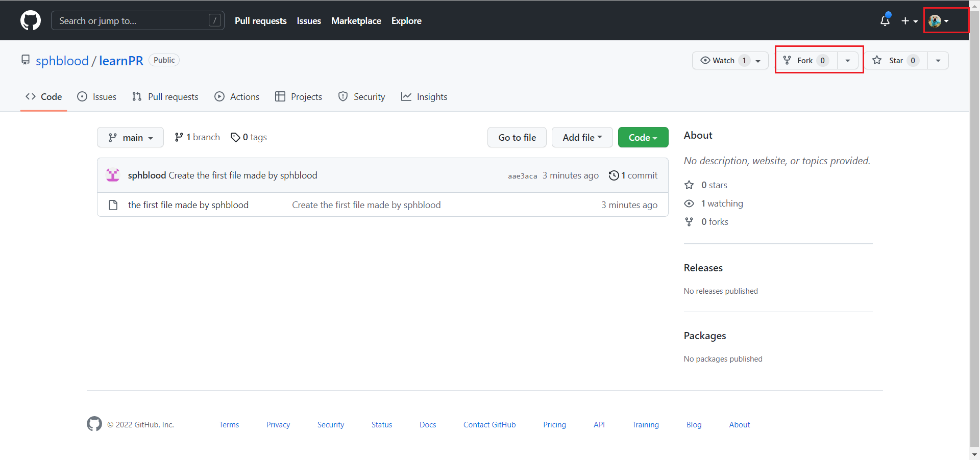980x460 pixels.
Task: Click the Fork count badge
Action: (822, 60)
